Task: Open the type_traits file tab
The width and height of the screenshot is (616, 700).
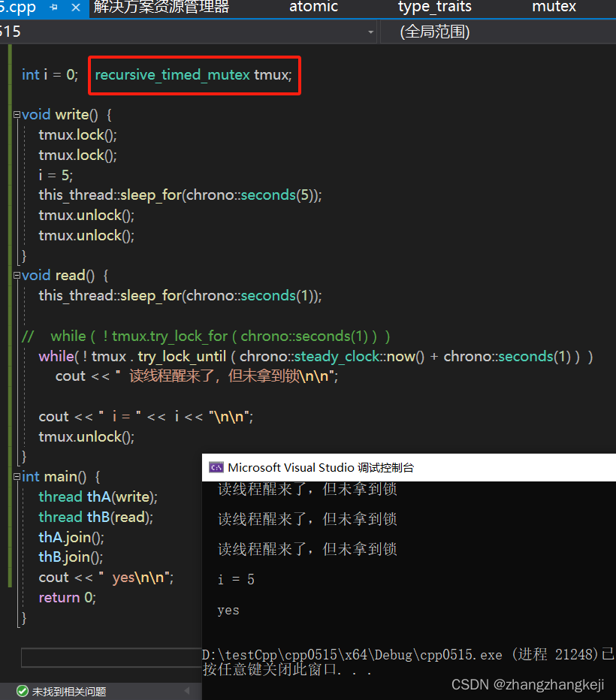Action: pyautogui.click(x=434, y=7)
